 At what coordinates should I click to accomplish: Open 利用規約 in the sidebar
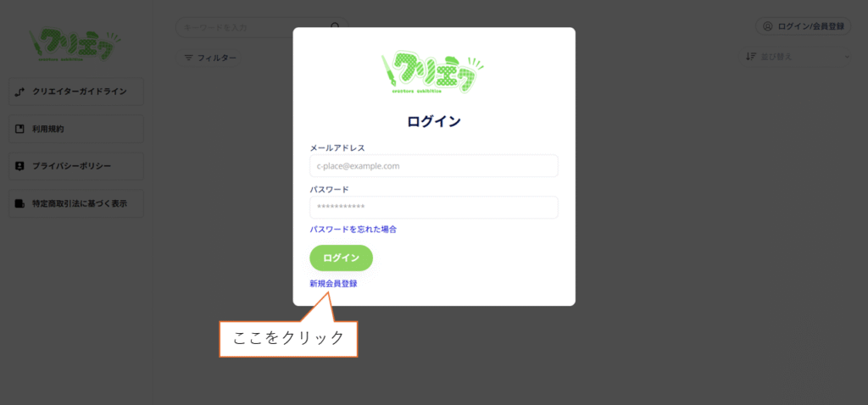[x=76, y=129]
